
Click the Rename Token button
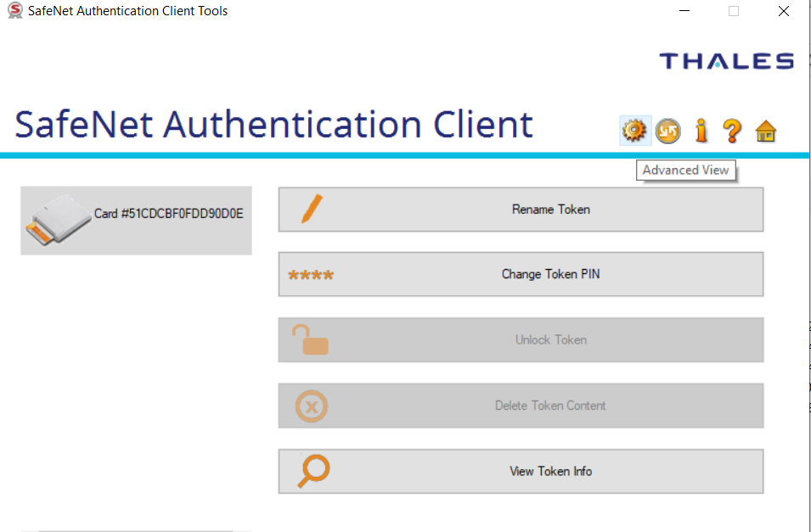(x=521, y=210)
